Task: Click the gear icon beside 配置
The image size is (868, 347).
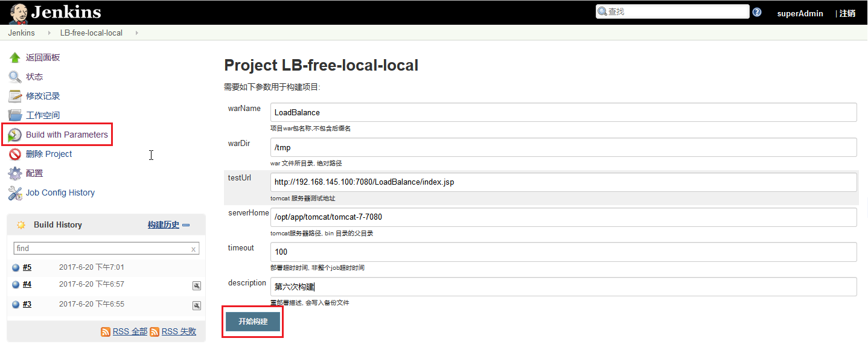Action: coord(15,173)
